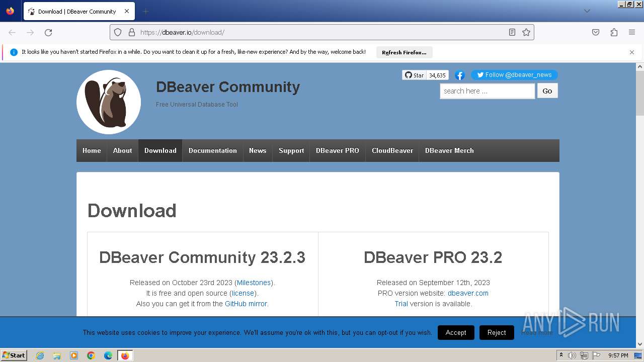Click the Firefox View icon in the tab bar
The image size is (644, 362).
(x=10, y=11)
